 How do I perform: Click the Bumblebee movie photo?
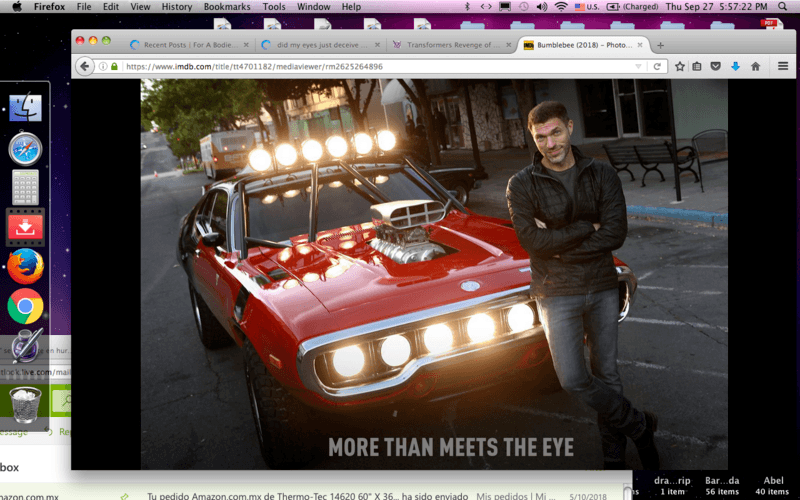[434, 274]
